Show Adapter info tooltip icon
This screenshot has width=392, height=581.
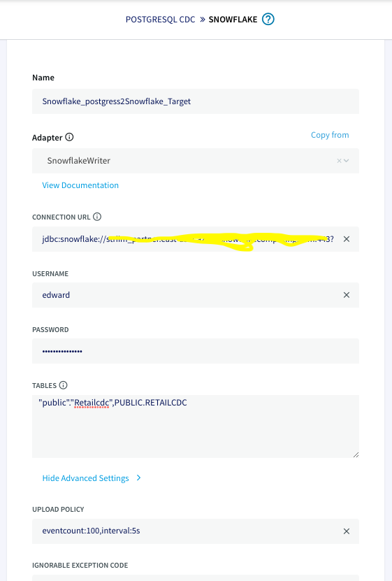coord(69,137)
